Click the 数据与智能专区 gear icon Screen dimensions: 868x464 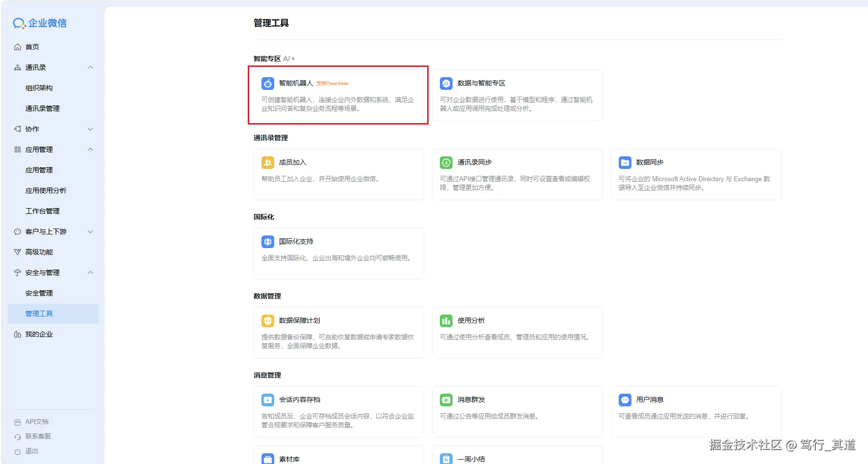446,83
